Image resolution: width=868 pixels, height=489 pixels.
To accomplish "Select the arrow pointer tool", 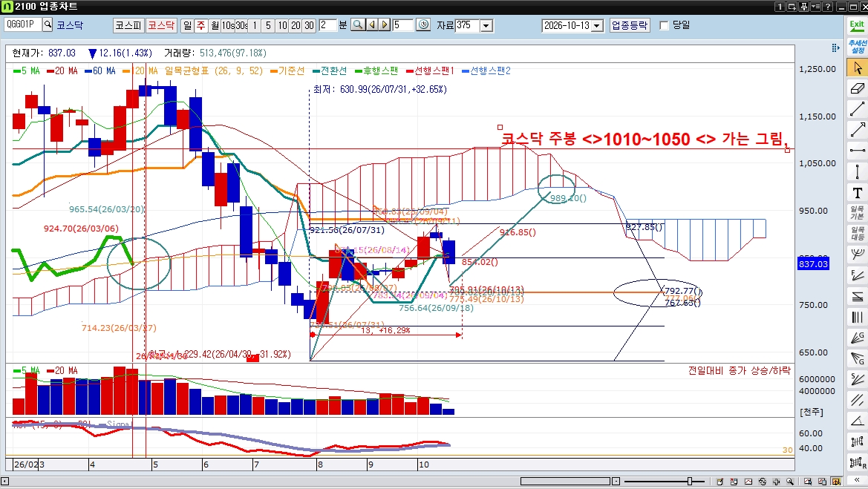I will tap(858, 68).
